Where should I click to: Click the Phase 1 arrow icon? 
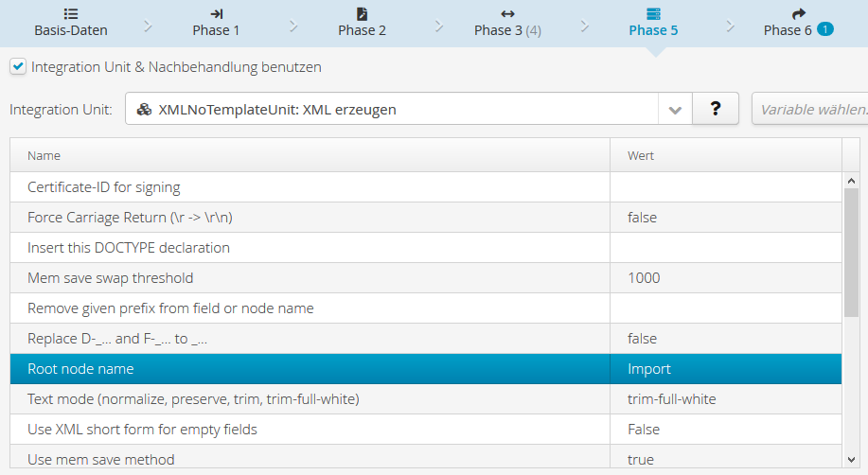pyautogui.click(x=216, y=13)
